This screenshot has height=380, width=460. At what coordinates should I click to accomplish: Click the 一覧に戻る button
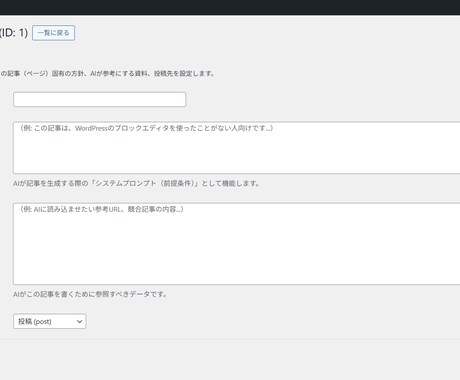pos(53,33)
